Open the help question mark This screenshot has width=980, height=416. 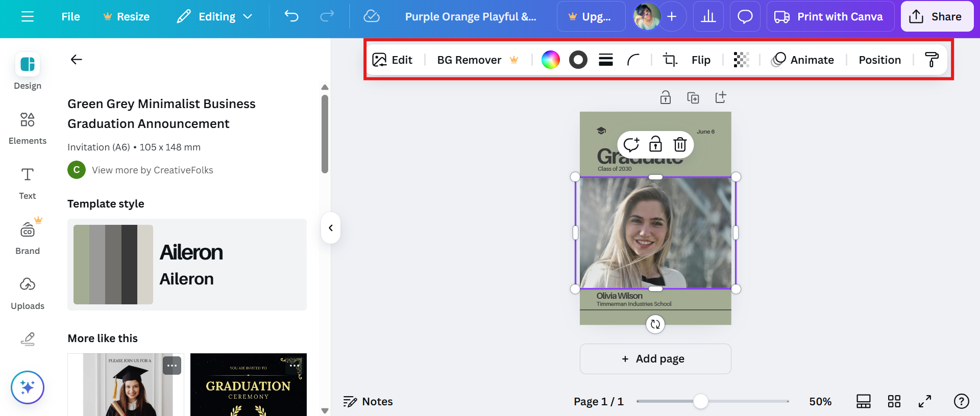coord(962,402)
